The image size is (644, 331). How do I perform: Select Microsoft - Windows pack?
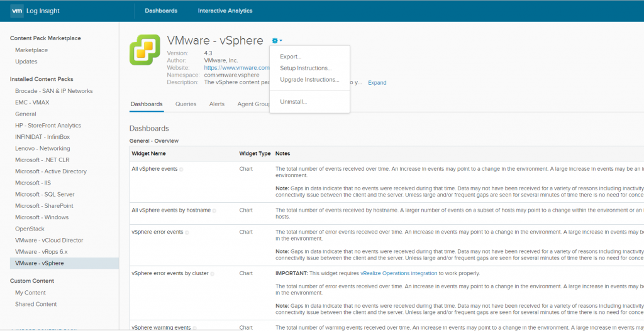42,217
